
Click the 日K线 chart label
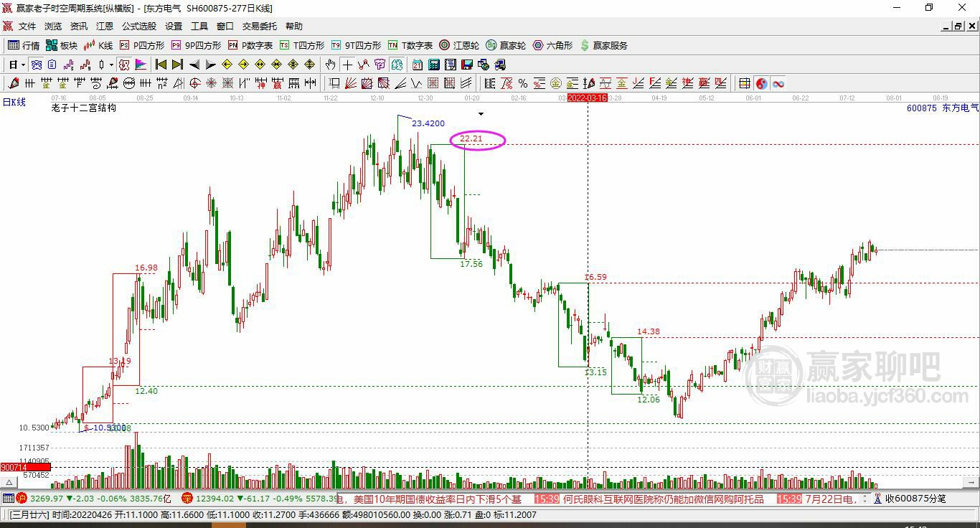click(14, 103)
